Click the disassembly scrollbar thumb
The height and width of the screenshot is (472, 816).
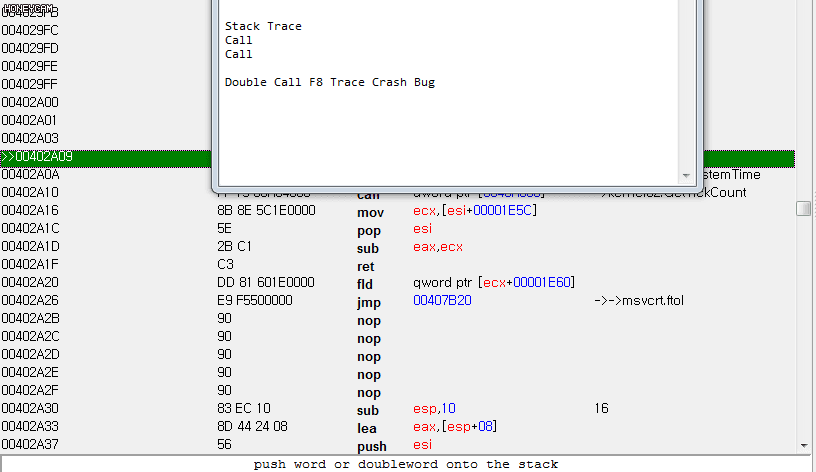tap(804, 208)
